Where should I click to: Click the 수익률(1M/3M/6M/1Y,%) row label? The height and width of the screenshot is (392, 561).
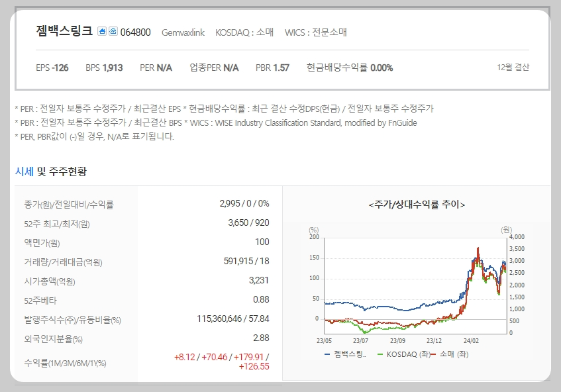click(x=65, y=364)
